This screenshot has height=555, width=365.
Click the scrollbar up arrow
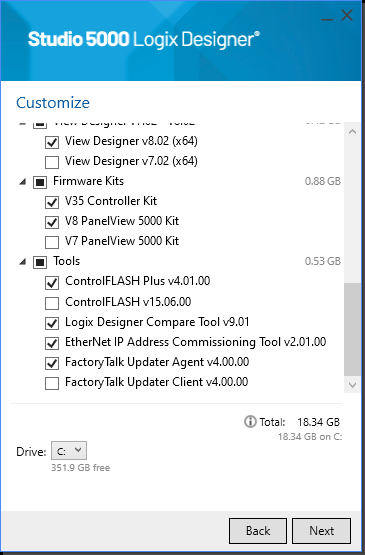pyautogui.click(x=352, y=132)
